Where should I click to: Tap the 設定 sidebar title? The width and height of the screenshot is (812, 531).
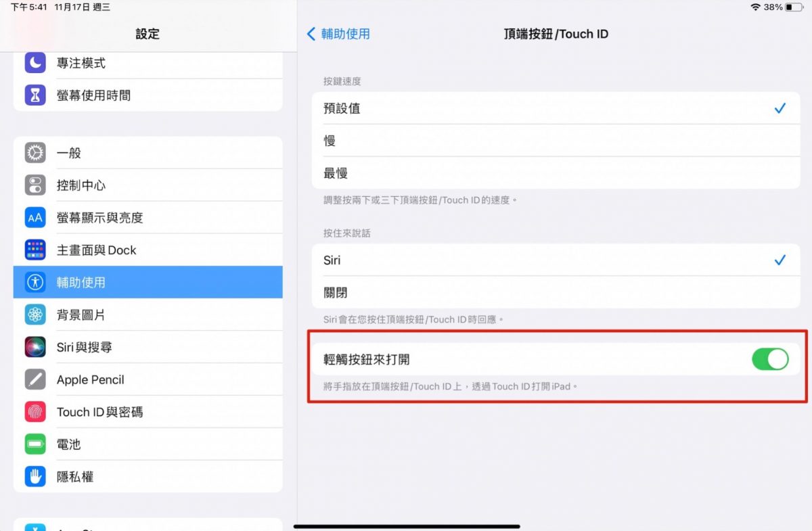[x=148, y=34]
